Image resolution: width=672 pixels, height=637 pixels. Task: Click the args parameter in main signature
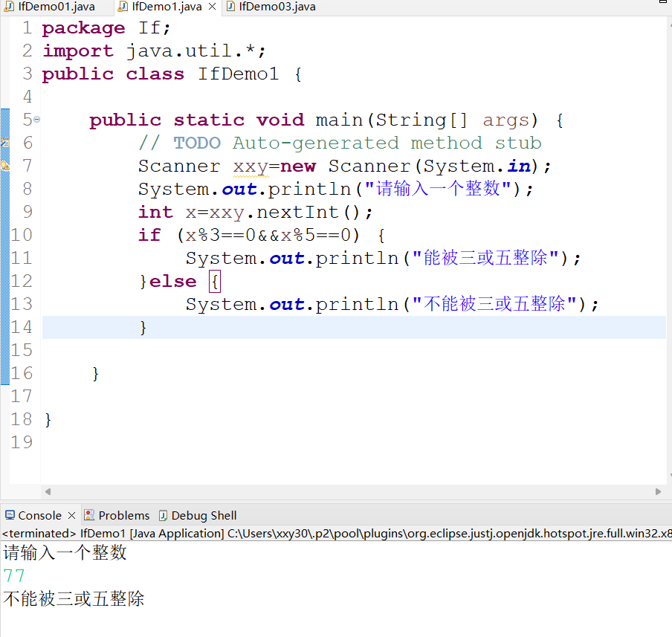[x=506, y=120]
